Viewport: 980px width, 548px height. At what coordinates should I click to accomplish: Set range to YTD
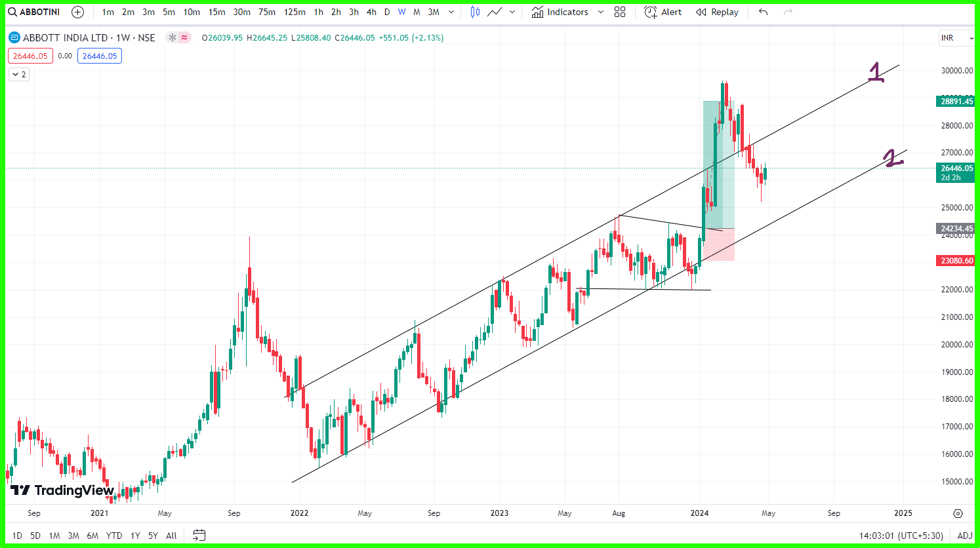coord(114,536)
